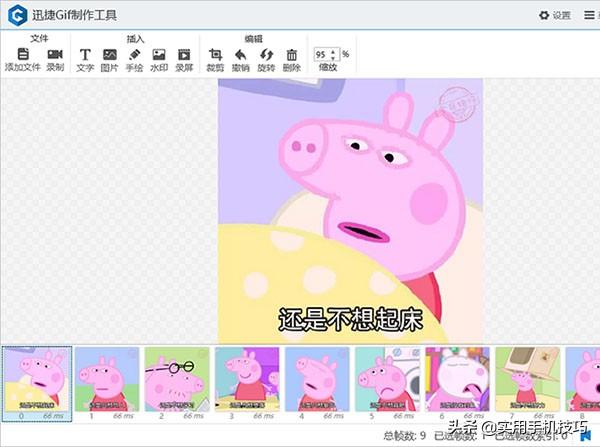
Task: Select frame 3 thumbnail
Action: [x=247, y=379]
